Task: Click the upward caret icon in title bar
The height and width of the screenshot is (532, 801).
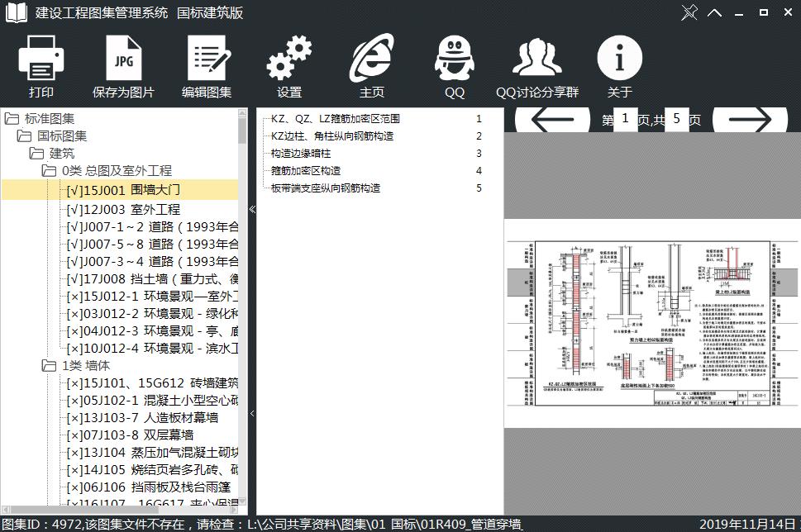Action: tap(715, 12)
